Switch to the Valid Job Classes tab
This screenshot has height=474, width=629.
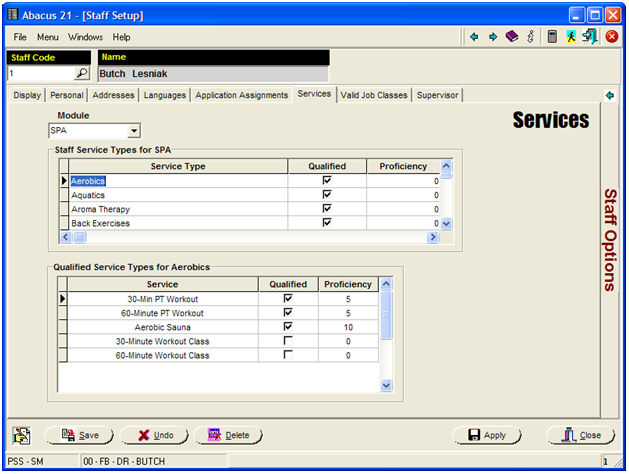(x=374, y=95)
